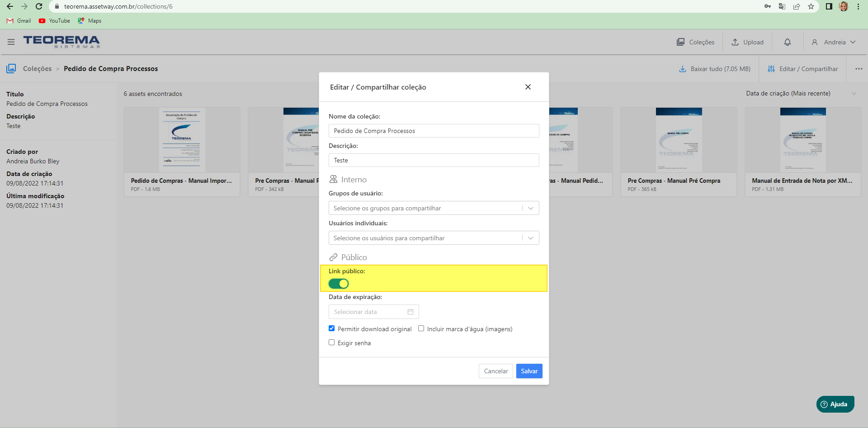The width and height of the screenshot is (868, 428).
Task: Open Pedido de Compras Manual Impor thumbnail
Action: [x=182, y=140]
